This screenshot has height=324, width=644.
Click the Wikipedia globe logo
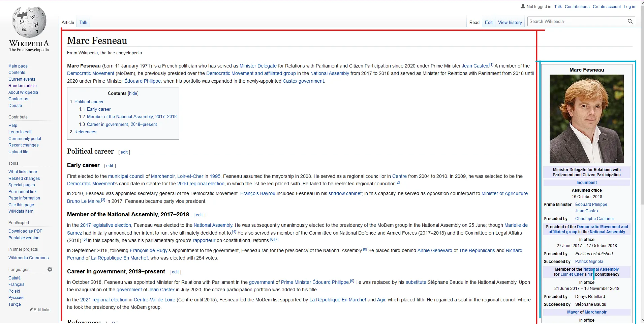tap(29, 21)
